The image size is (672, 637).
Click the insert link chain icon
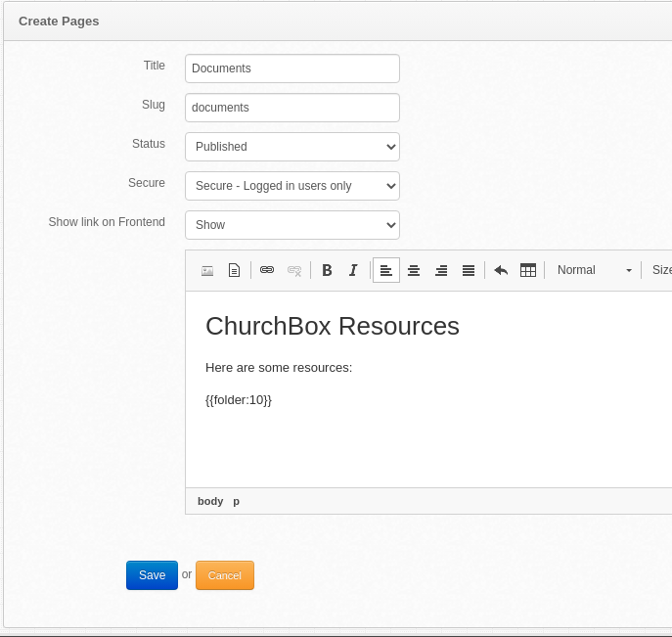267,270
